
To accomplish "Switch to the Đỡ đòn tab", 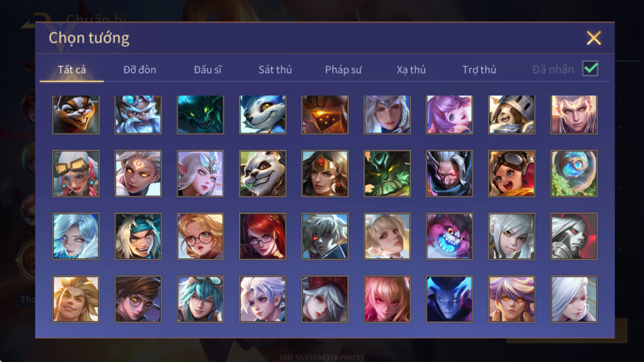I will tap(140, 70).
